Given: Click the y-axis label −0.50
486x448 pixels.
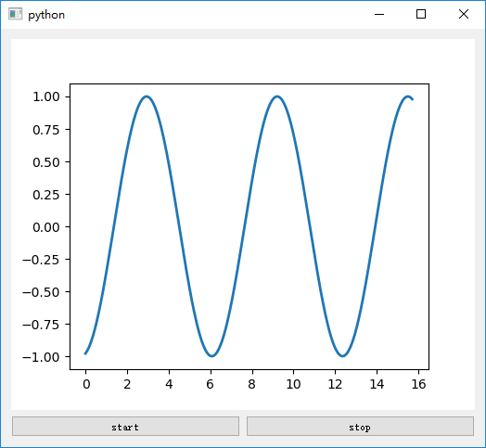Looking at the screenshot, I should (41, 292).
